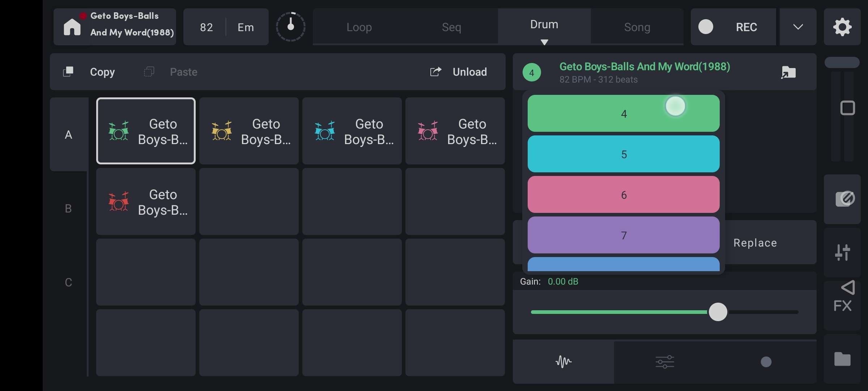Pick the purple color option 7
The height and width of the screenshot is (391, 868).
(624, 235)
